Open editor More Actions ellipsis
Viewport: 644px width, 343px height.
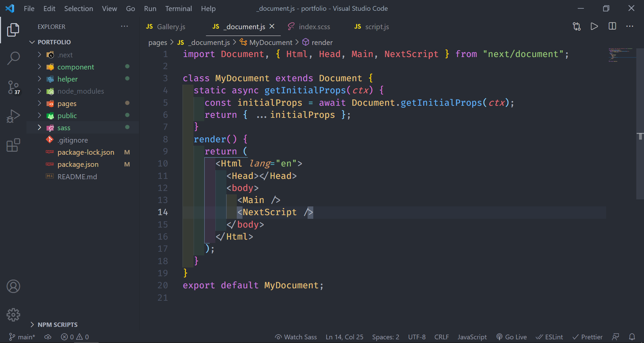point(630,27)
